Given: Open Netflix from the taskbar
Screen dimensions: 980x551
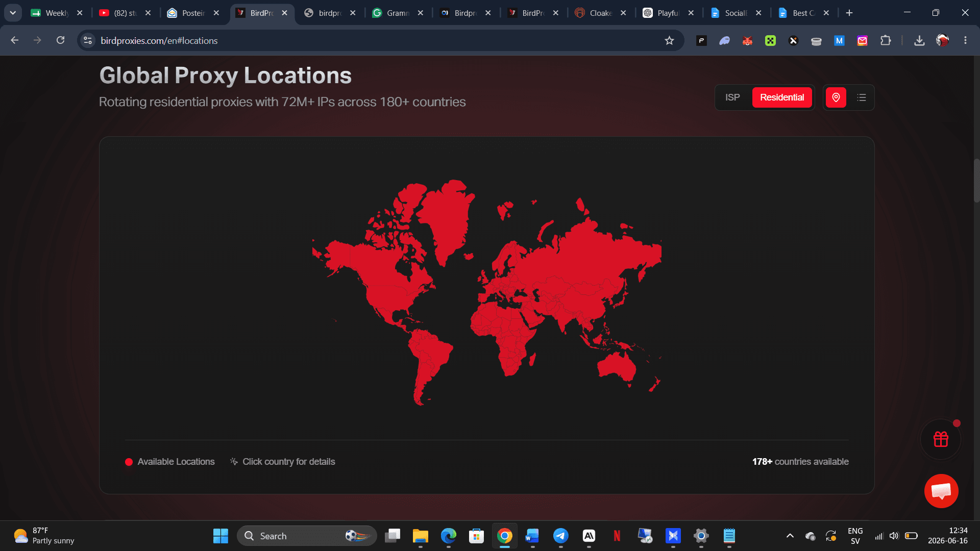Looking at the screenshot, I should [x=617, y=536].
